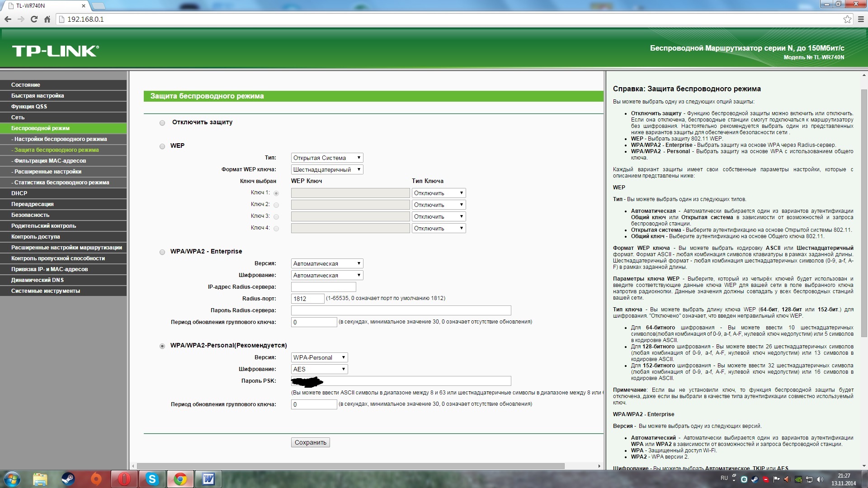This screenshot has height=488, width=868.
Task: Select the 'Отключить защиту' radio button
Action: (x=162, y=123)
